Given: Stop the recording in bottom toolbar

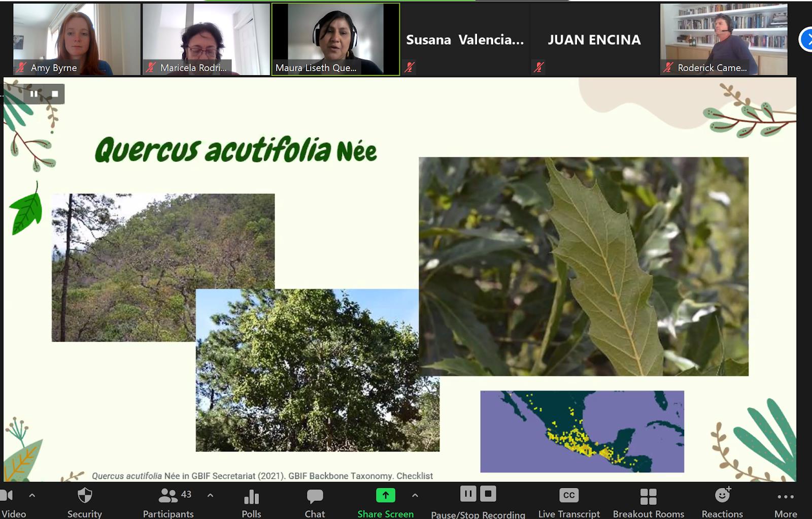Looking at the screenshot, I should [x=488, y=494].
